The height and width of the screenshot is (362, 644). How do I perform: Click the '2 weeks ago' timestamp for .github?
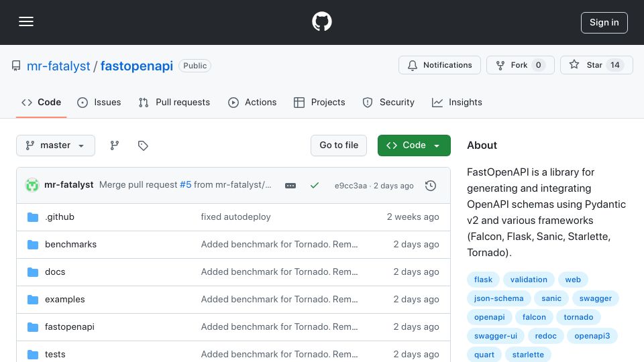pyautogui.click(x=413, y=217)
